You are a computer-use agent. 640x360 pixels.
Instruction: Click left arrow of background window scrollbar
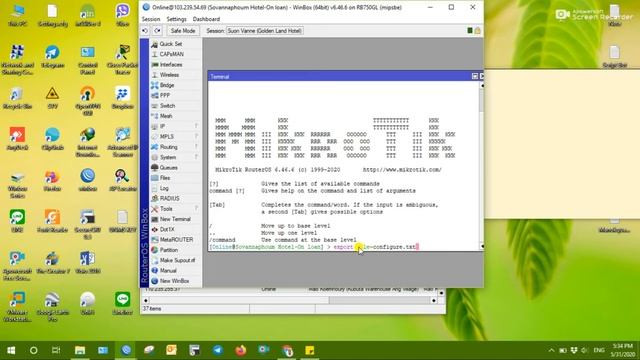pos(146,300)
